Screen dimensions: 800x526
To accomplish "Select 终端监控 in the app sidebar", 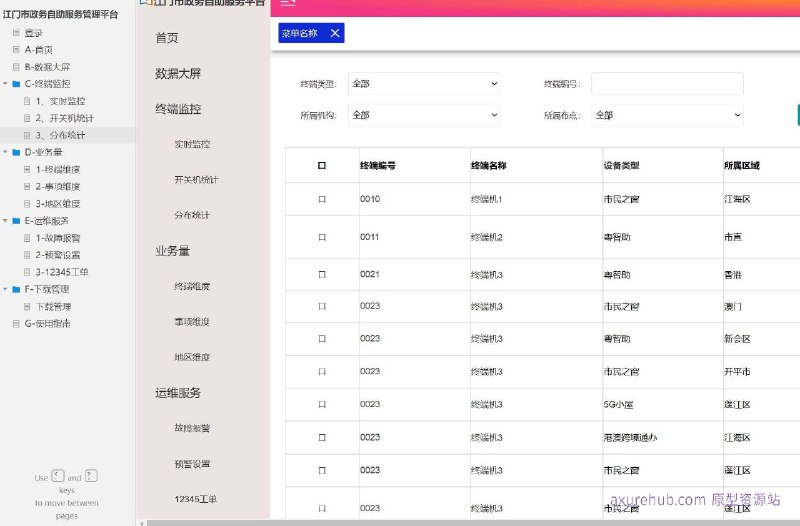I will coord(178,109).
